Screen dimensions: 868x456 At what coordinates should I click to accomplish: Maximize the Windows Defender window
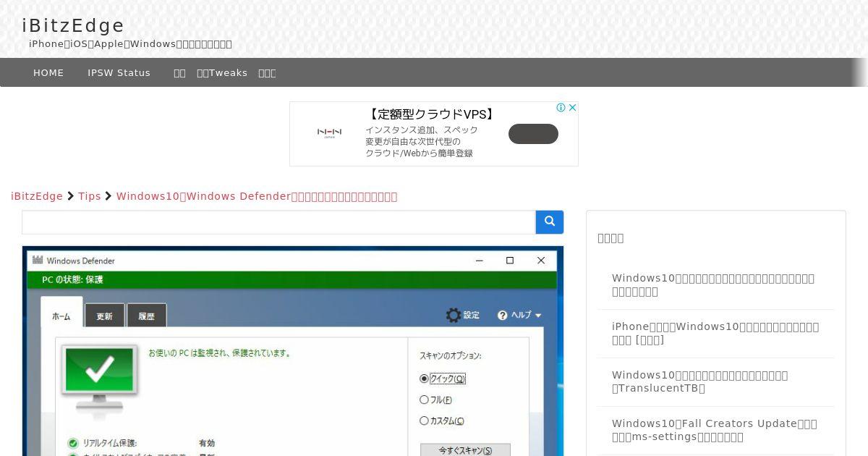click(510, 261)
